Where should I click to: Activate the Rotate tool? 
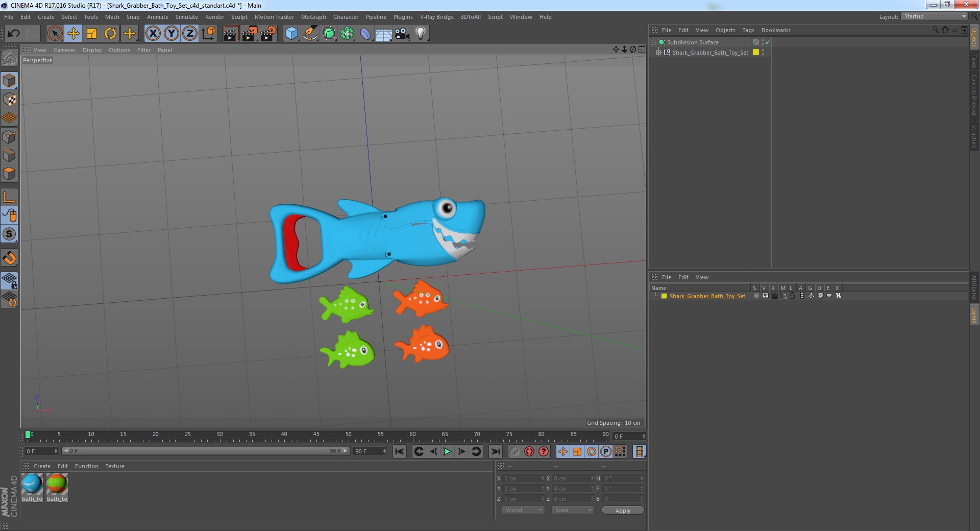110,34
